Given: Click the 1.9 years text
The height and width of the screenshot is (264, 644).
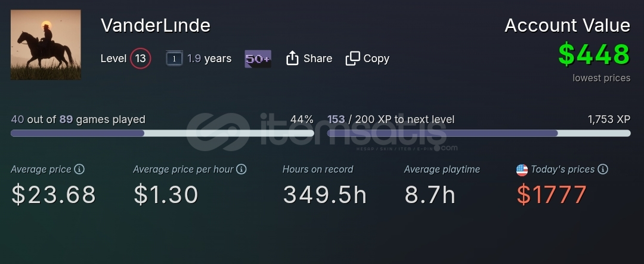Looking at the screenshot, I should pos(209,59).
